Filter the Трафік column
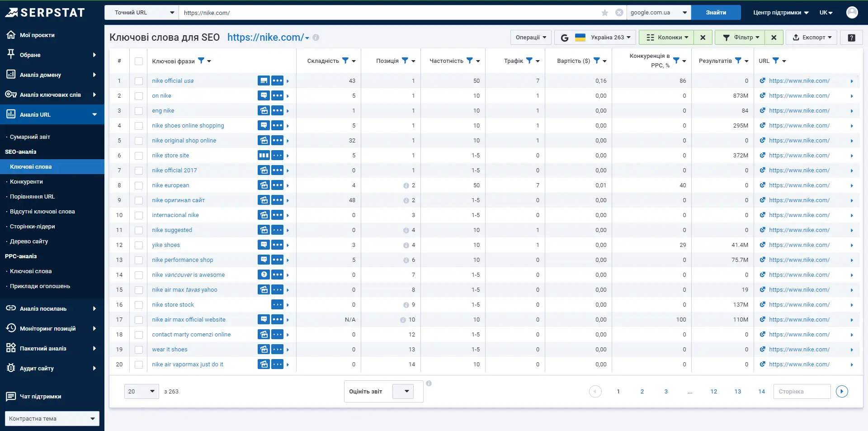Viewport: 868px width, 431px height. [529, 61]
